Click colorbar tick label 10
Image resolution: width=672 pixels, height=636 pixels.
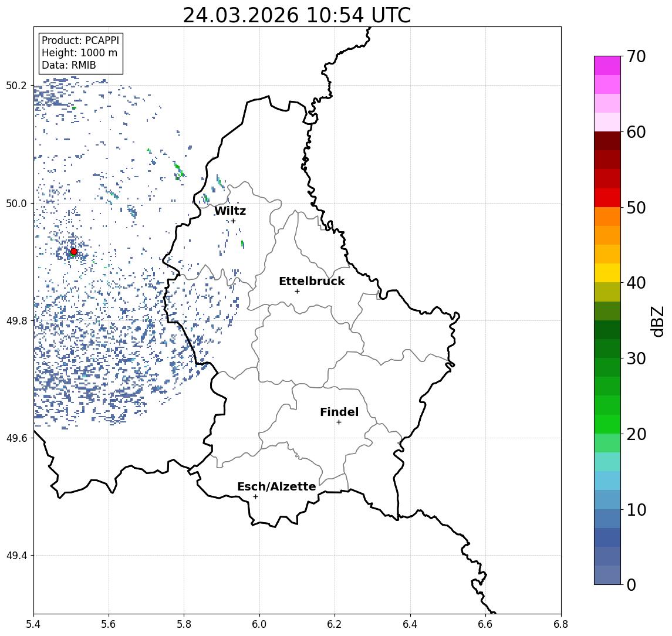(636, 510)
